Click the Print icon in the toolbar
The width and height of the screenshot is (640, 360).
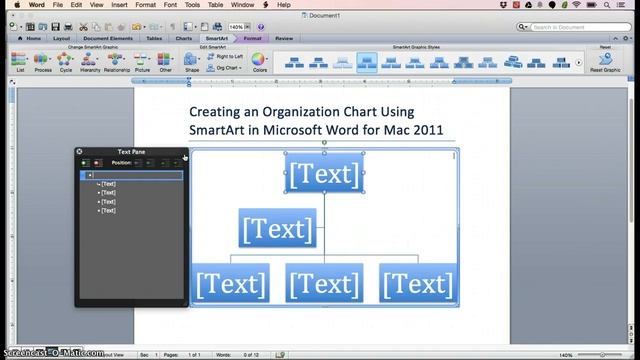68,27
